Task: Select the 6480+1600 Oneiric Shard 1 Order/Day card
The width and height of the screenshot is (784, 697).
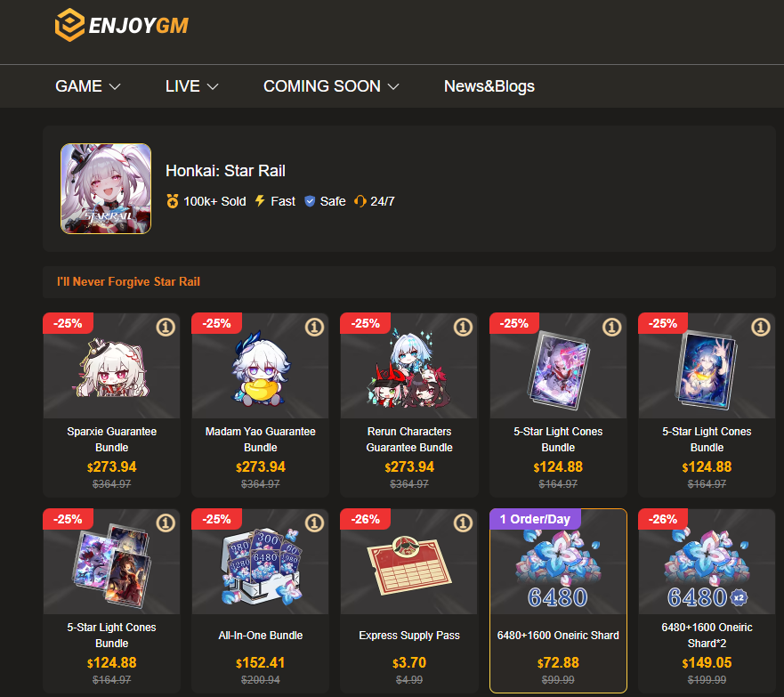Action: pyautogui.click(x=558, y=601)
